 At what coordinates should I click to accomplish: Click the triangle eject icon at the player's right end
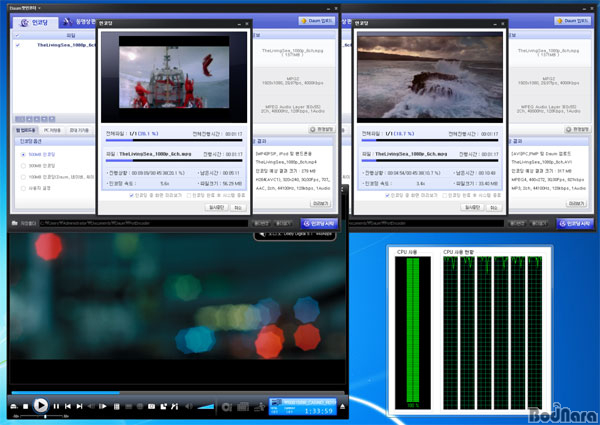pyautogui.click(x=342, y=407)
